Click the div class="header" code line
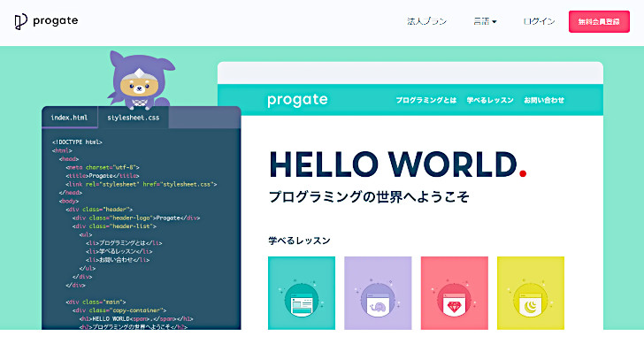The width and height of the screenshot is (644, 344). click(99, 210)
